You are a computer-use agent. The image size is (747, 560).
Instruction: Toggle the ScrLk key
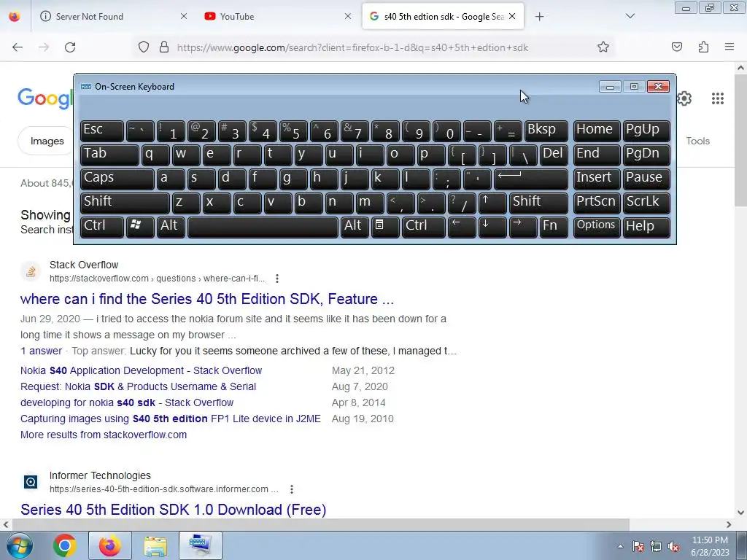click(646, 203)
